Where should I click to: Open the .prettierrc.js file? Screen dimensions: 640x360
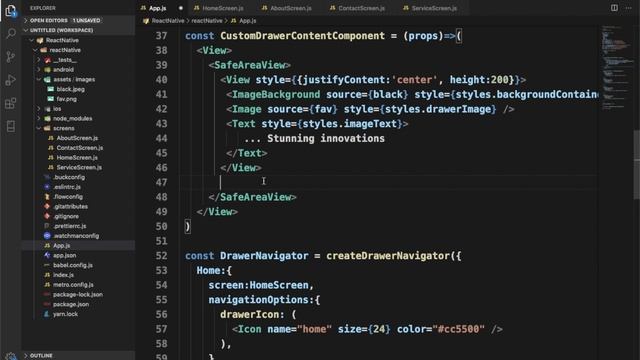(x=70, y=226)
